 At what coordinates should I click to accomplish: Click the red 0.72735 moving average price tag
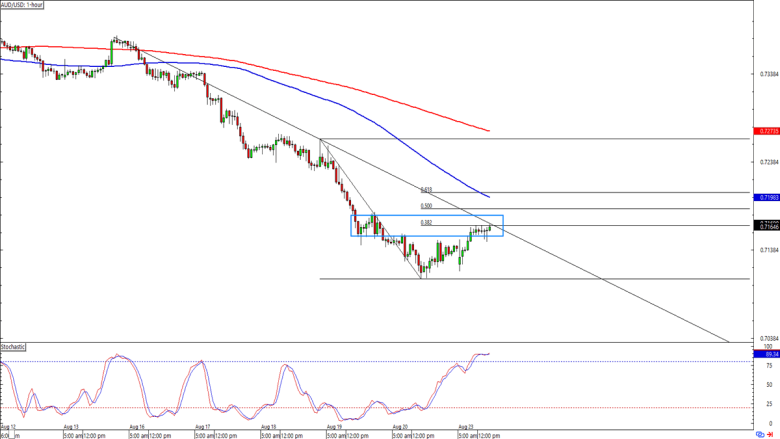point(767,131)
